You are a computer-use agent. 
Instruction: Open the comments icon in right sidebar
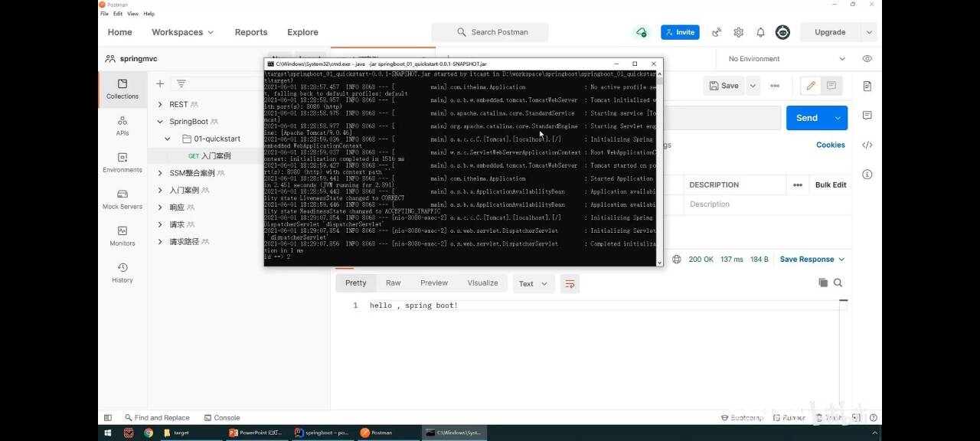(x=867, y=116)
